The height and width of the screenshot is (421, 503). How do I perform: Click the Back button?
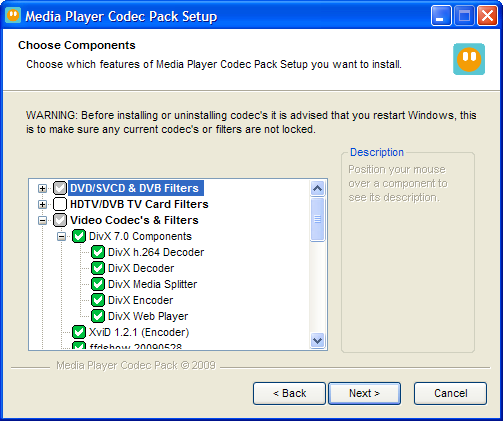coord(289,393)
